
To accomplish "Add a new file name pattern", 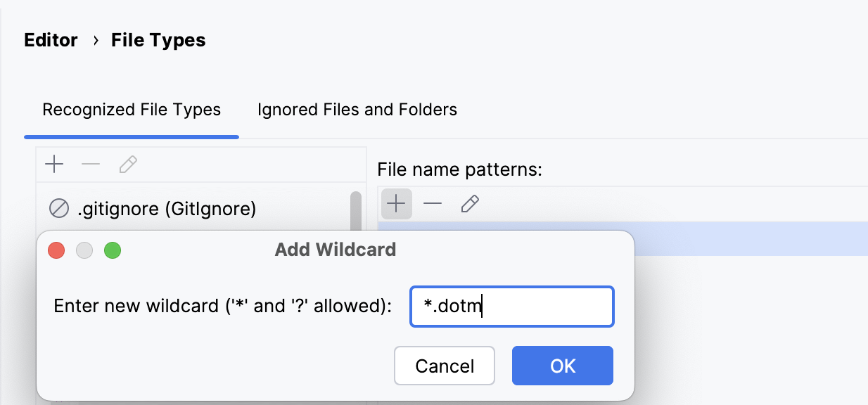I will pyautogui.click(x=396, y=204).
